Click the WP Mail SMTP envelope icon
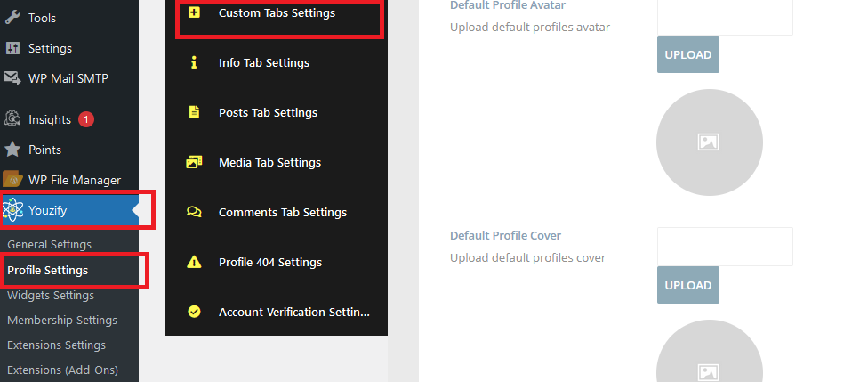868x382 pixels. (x=12, y=78)
